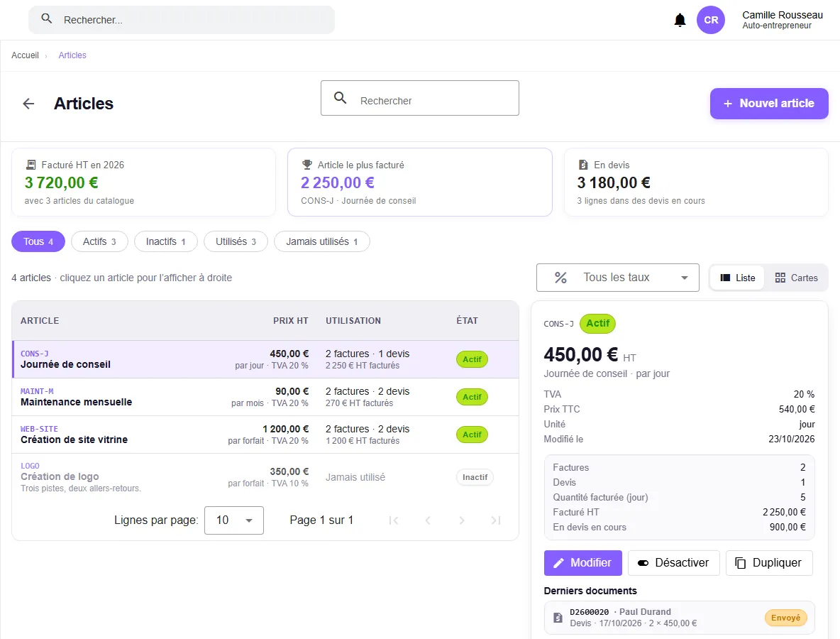This screenshot has width=840, height=639.
Task: Open quote D2600020 for Paul Durand
Action: coord(679,618)
